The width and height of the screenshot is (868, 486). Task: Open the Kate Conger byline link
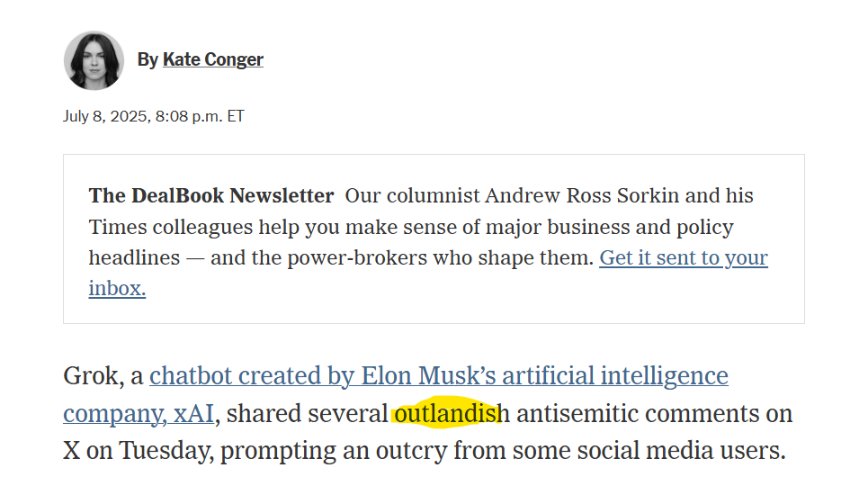(213, 60)
